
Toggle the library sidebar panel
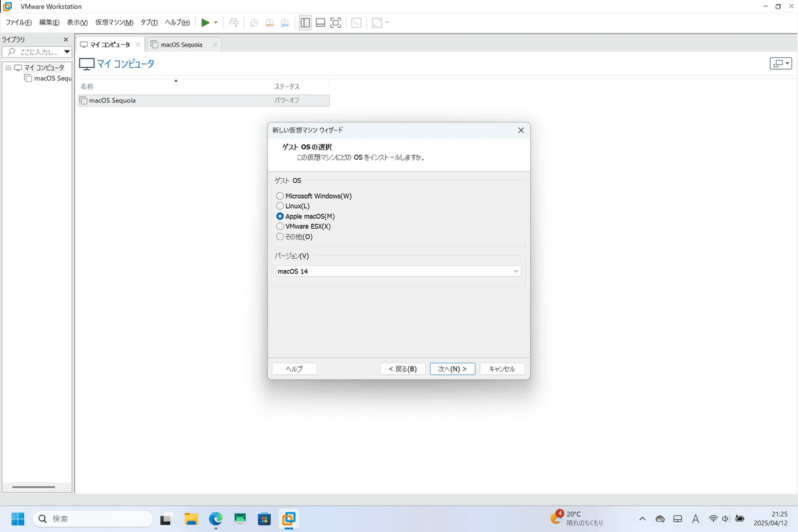305,22
